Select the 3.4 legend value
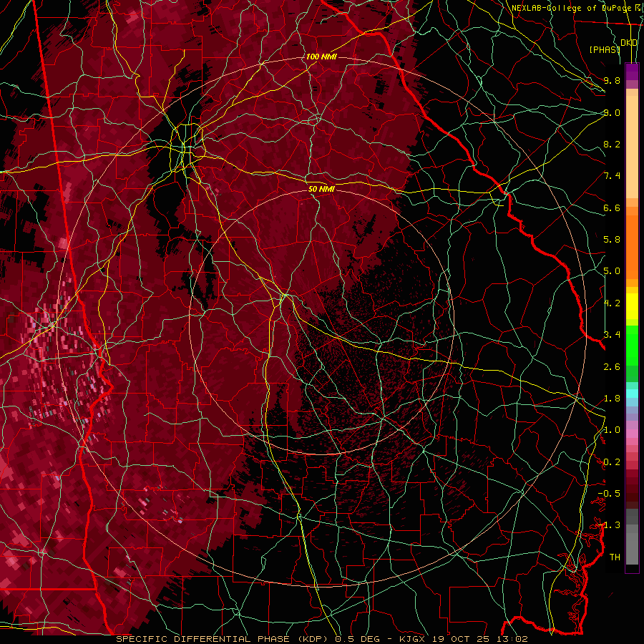This screenshot has height=644, width=644. (612, 335)
